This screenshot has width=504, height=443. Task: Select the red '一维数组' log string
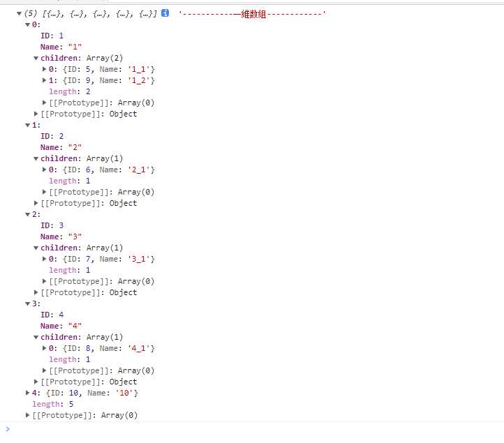point(253,14)
